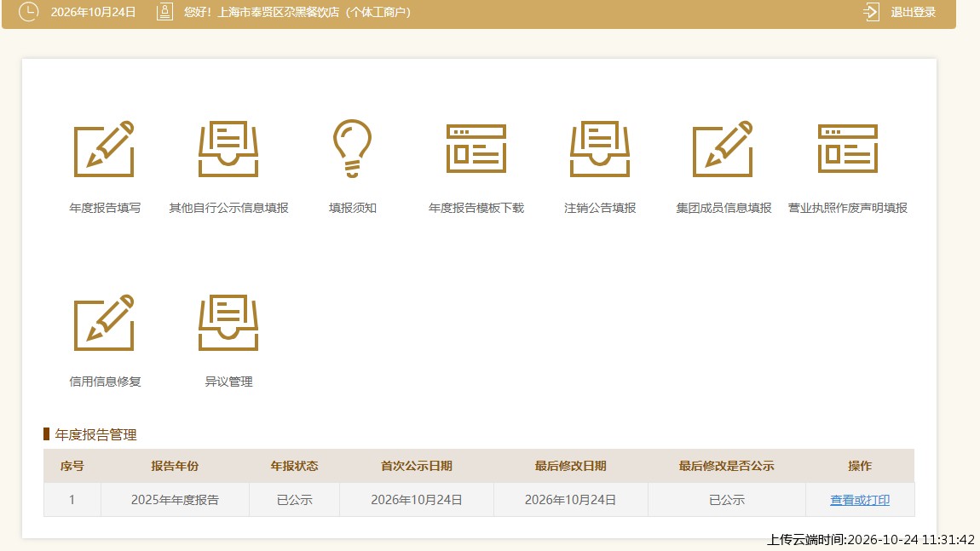Click the 注销公告填报 label
The width and height of the screenshot is (980, 551).
[600, 208]
